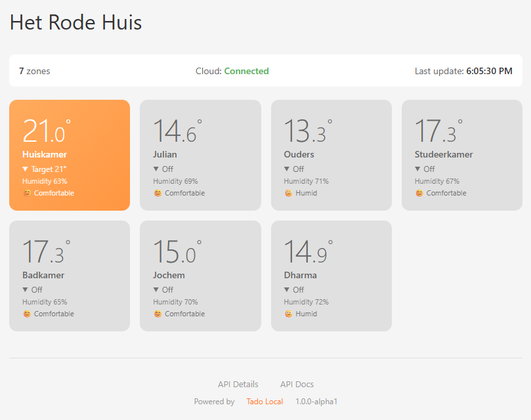This screenshot has height=420, width=531.
Task: Select the Dharma zone name
Action: (300, 275)
